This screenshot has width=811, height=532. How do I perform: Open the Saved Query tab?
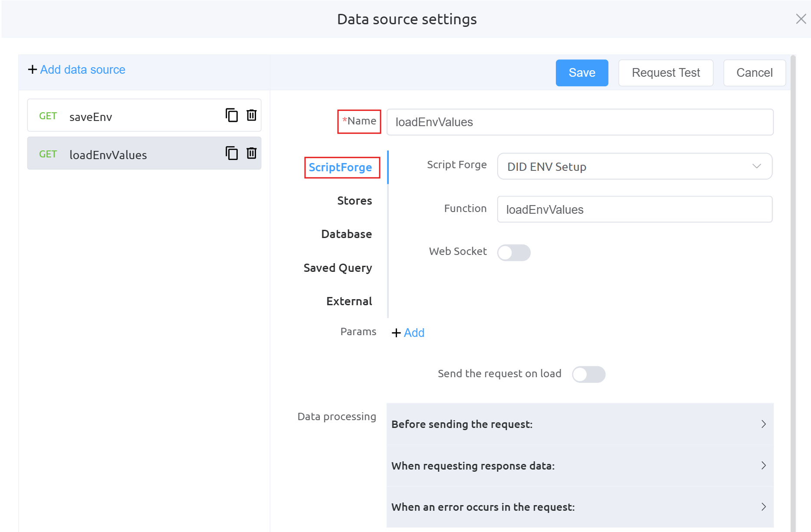coord(338,268)
